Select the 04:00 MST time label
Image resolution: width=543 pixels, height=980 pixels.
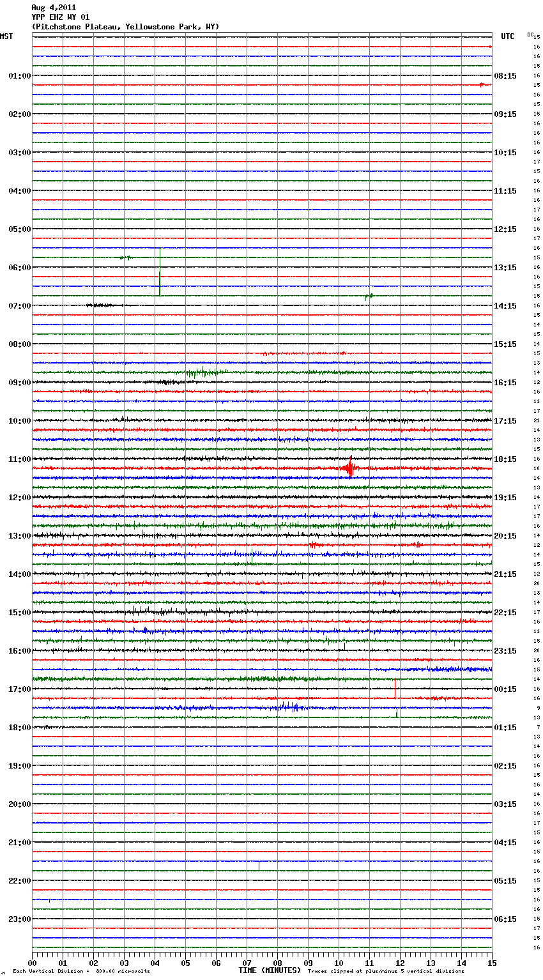click(x=20, y=191)
